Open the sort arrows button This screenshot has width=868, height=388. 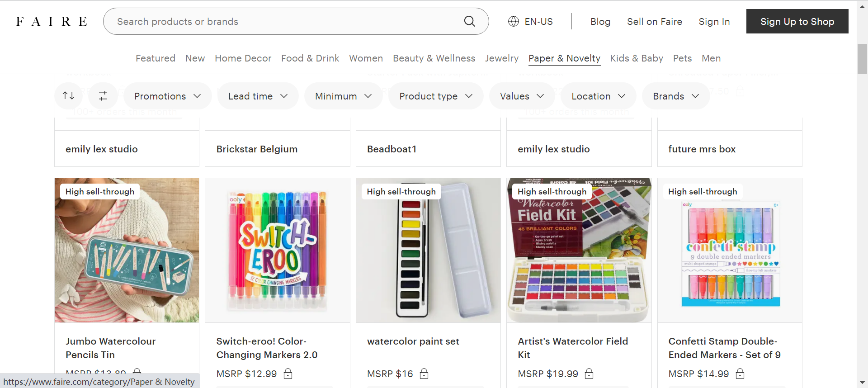pyautogui.click(x=69, y=96)
